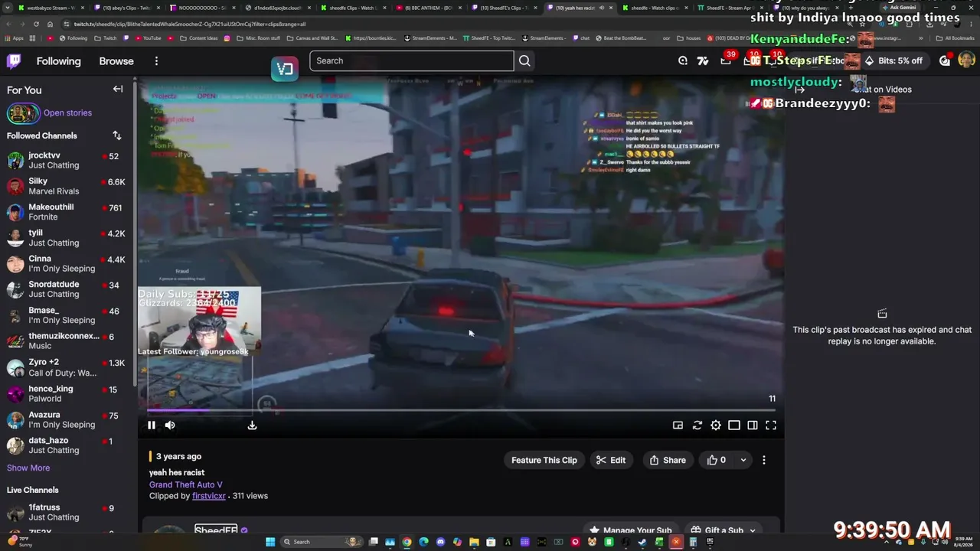Screen dimensions: 980x551
Task: Open the Avazura channel
Action: [66, 419]
